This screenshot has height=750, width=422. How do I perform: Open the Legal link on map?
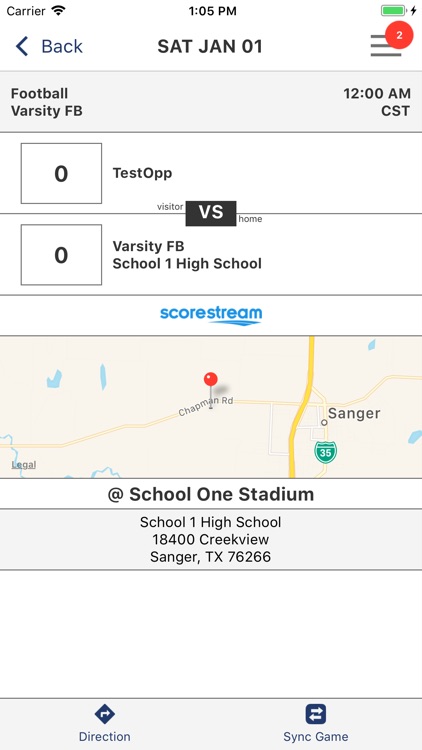[23, 464]
